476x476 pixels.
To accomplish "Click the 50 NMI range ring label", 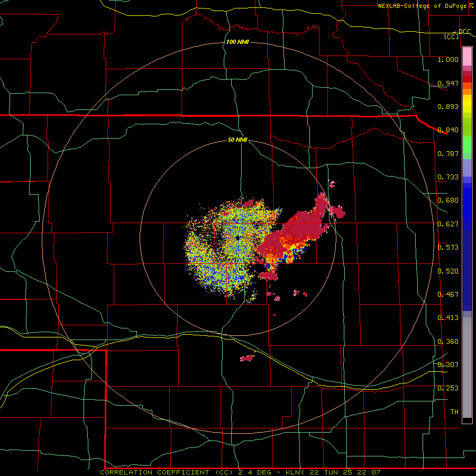I will coord(237,140).
